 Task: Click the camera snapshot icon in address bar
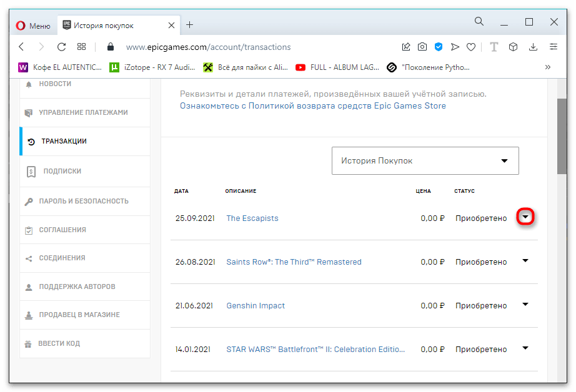click(422, 47)
